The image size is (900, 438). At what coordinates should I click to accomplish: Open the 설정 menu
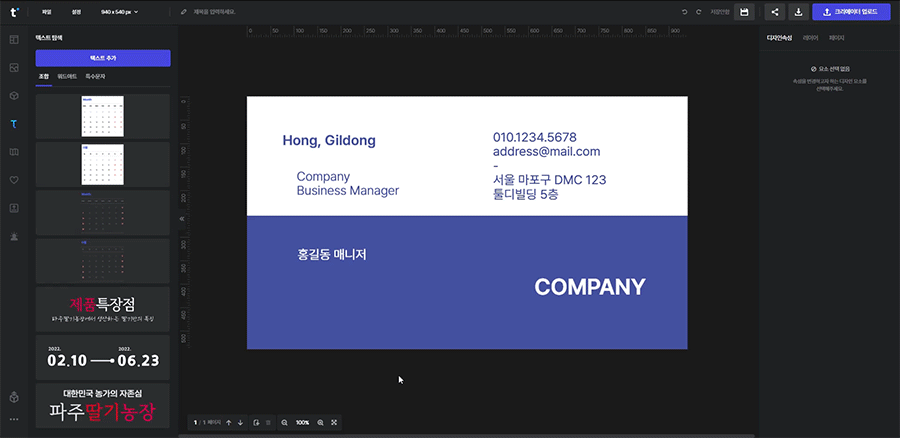pyautogui.click(x=77, y=12)
